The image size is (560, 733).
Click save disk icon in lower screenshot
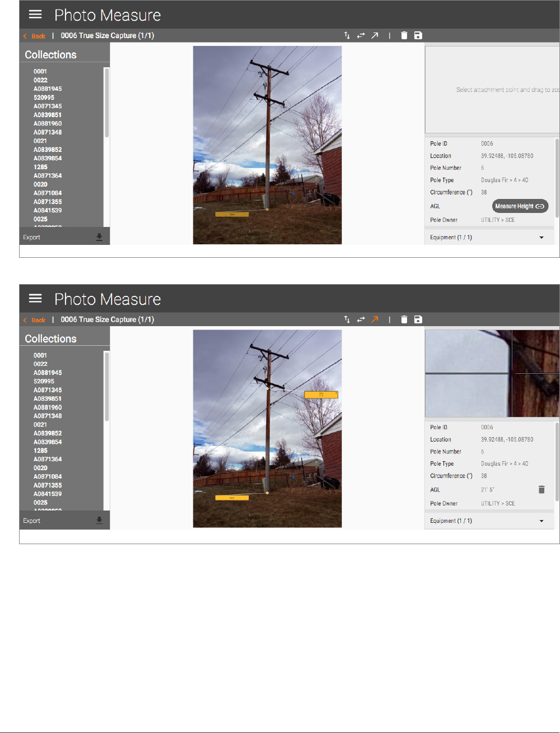click(x=418, y=319)
